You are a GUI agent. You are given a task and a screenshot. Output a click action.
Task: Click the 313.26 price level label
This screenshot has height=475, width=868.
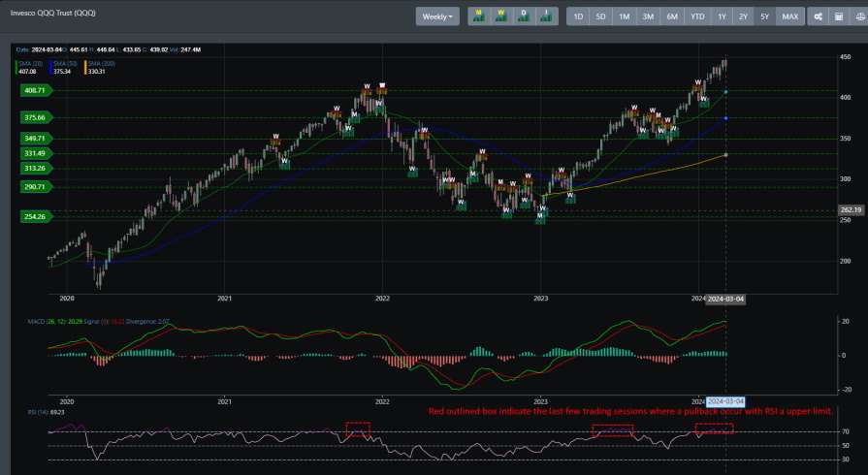click(36, 169)
